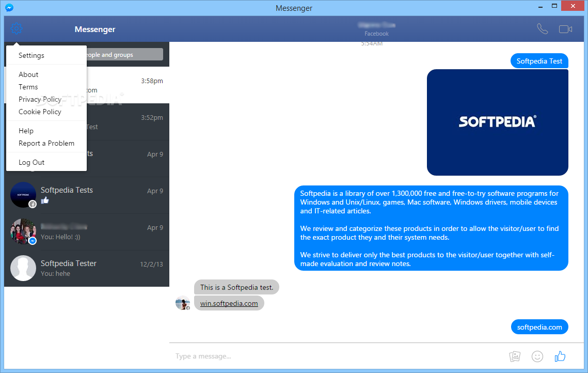Select the conversation dated 3:58pm
The width and height of the screenshot is (588, 373).
(x=128, y=85)
